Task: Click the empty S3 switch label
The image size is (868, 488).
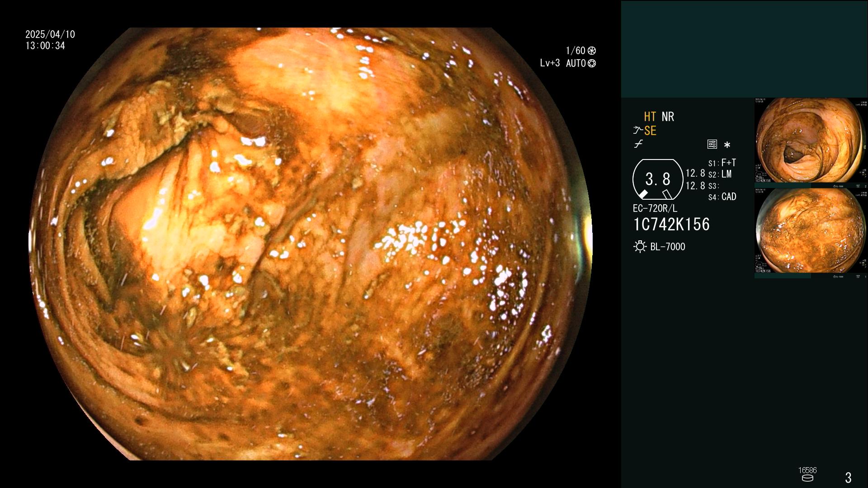Action: pyautogui.click(x=713, y=186)
